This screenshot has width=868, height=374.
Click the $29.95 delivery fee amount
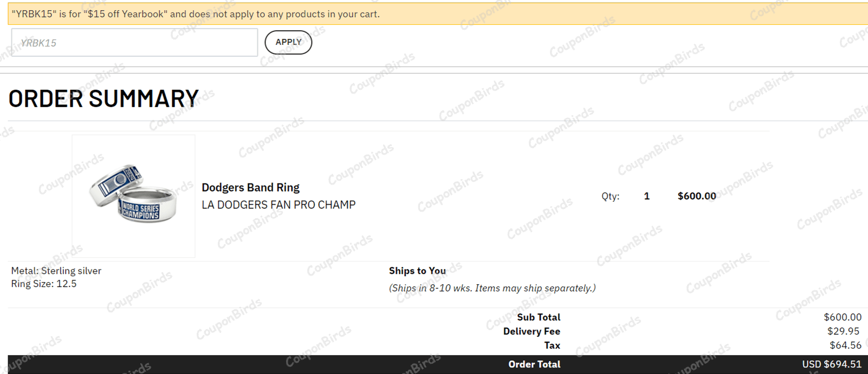click(843, 331)
